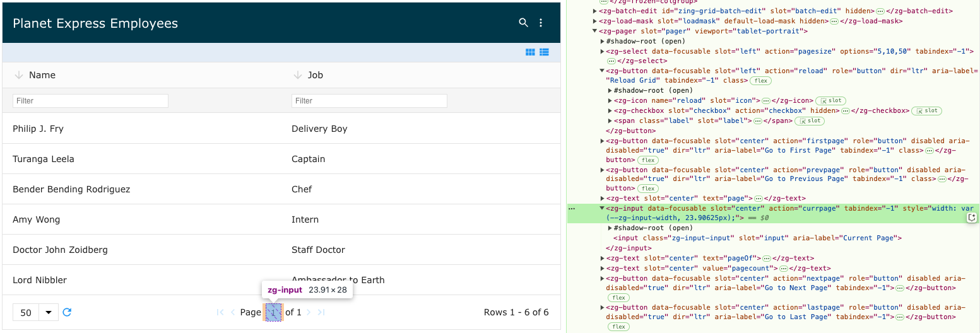Click the slot badge beside zg-checkbox element
This screenshot has width=980, height=333.
click(926, 111)
